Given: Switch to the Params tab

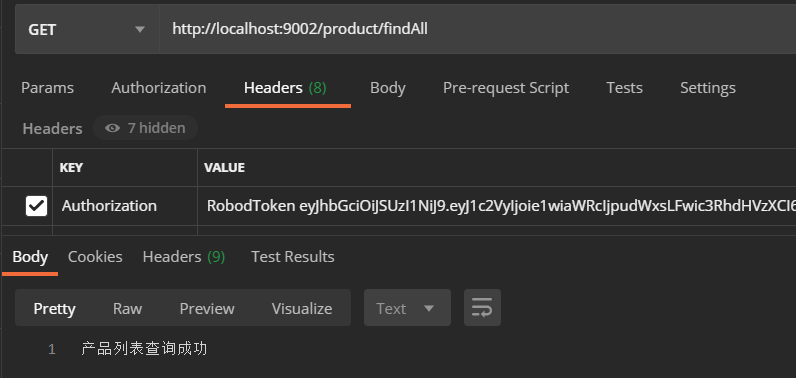Looking at the screenshot, I should [x=47, y=88].
